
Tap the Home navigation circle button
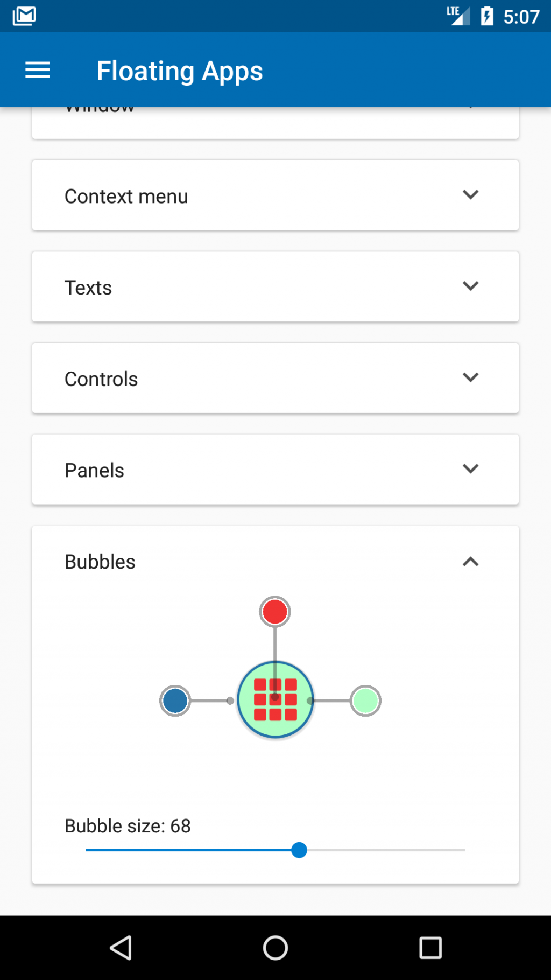tap(275, 949)
